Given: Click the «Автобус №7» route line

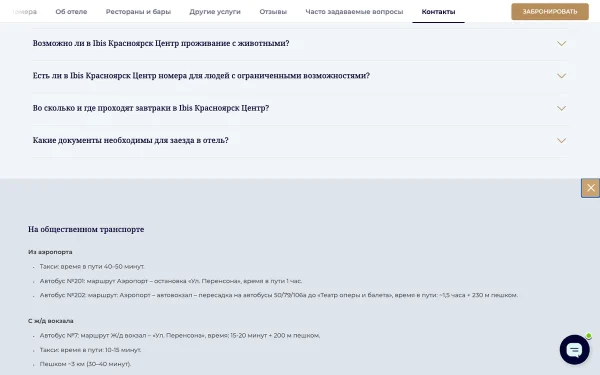Looking at the screenshot, I should tap(180, 335).
